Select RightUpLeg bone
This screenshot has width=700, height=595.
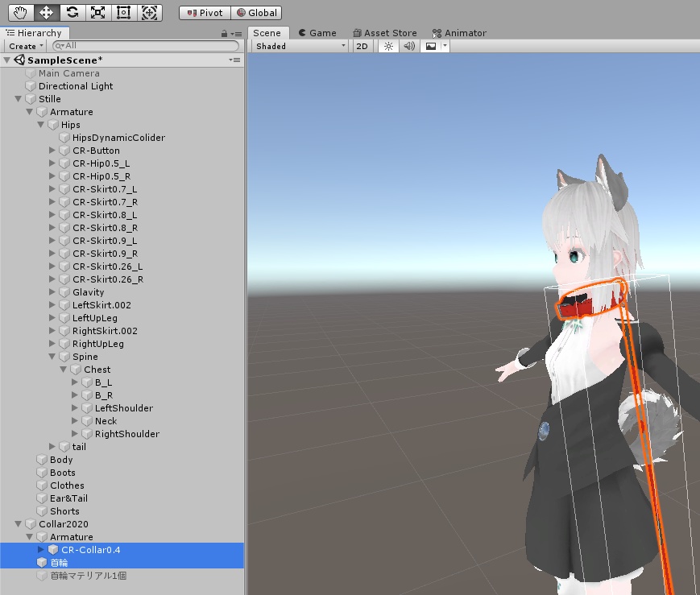97,344
